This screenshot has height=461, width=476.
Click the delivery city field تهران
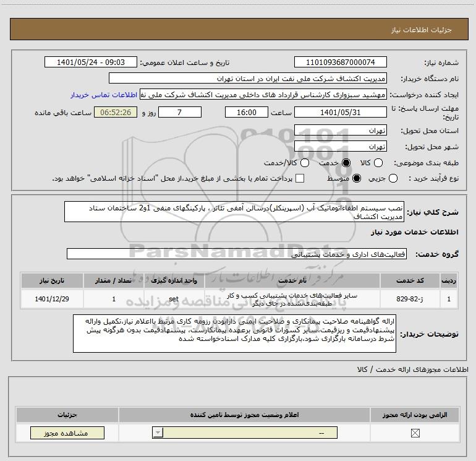340,147
